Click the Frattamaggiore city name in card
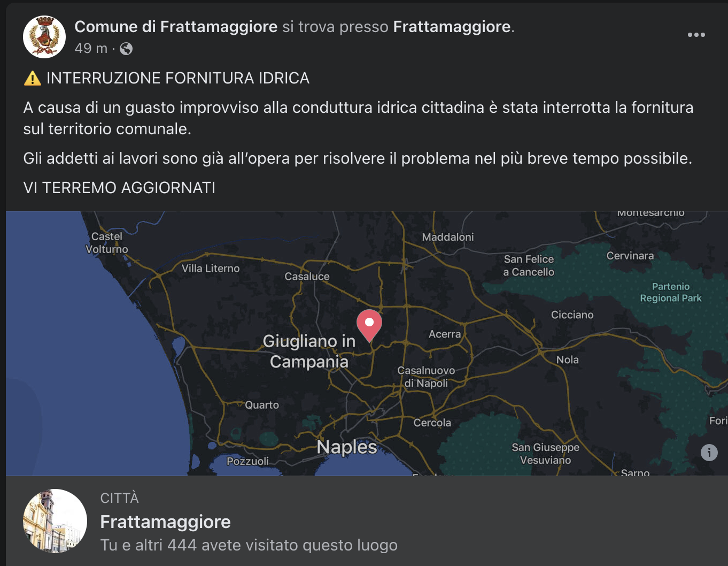The image size is (728, 566). 165,522
